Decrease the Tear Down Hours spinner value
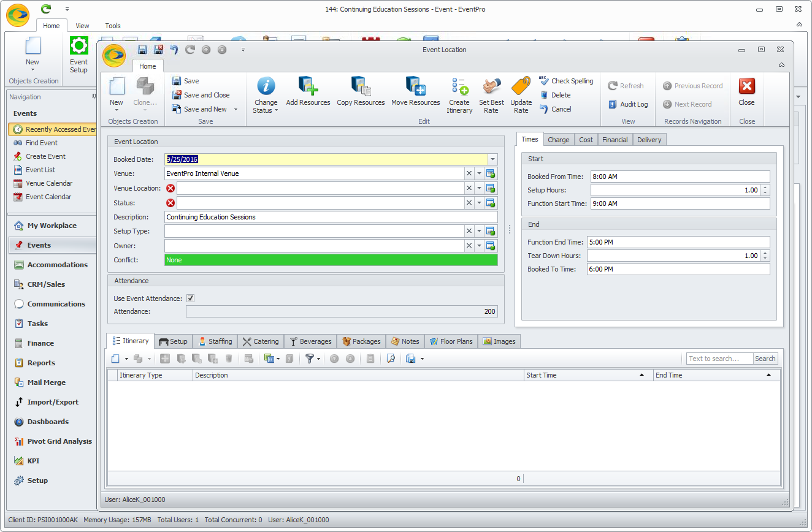This screenshot has width=812, height=532. pyautogui.click(x=765, y=258)
